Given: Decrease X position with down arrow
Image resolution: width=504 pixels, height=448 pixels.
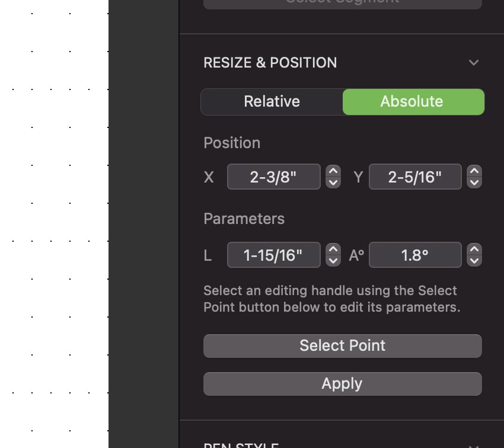Looking at the screenshot, I should tap(333, 183).
